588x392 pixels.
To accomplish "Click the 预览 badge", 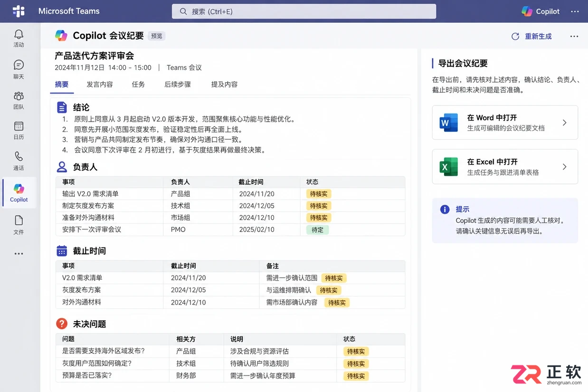I will point(157,36).
